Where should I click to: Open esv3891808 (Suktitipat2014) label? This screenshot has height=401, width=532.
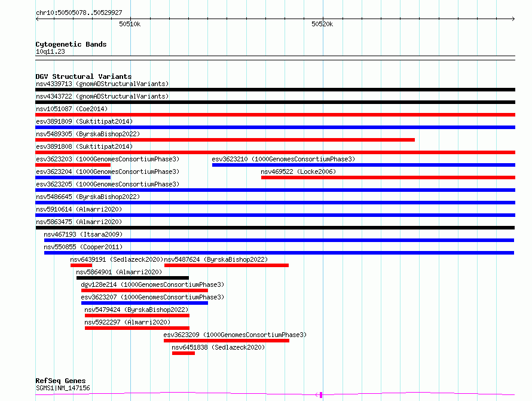[x=84, y=146]
